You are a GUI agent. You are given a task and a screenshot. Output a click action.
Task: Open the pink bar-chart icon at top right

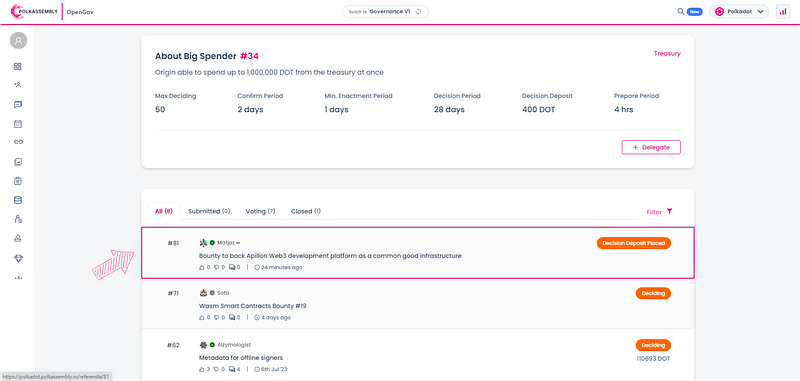pos(783,12)
